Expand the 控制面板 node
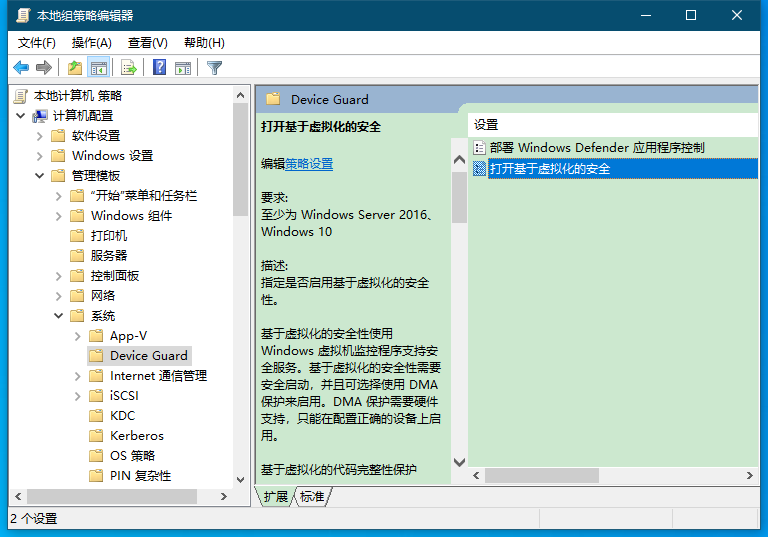 point(59,276)
